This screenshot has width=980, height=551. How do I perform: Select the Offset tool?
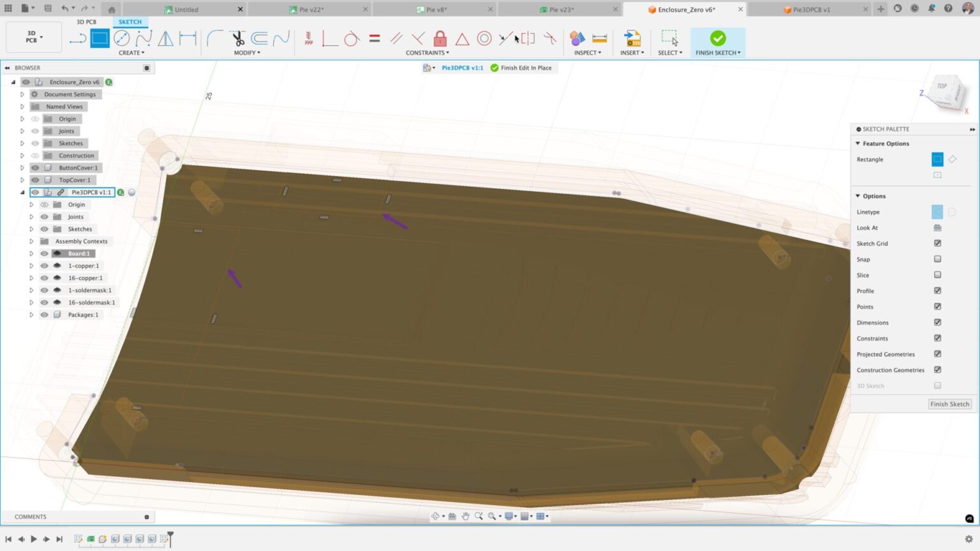click(x=258, y=38)
